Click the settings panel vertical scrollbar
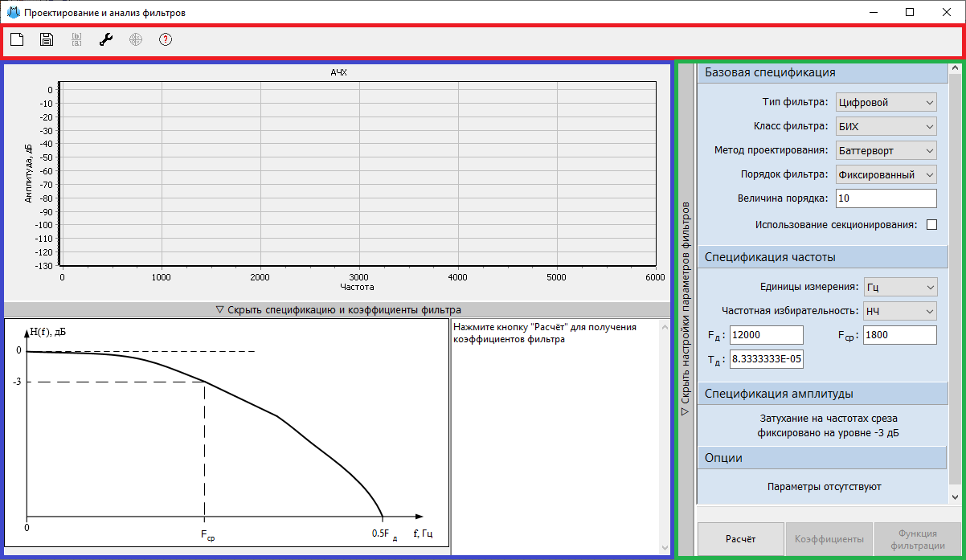 tap(955, 281)
